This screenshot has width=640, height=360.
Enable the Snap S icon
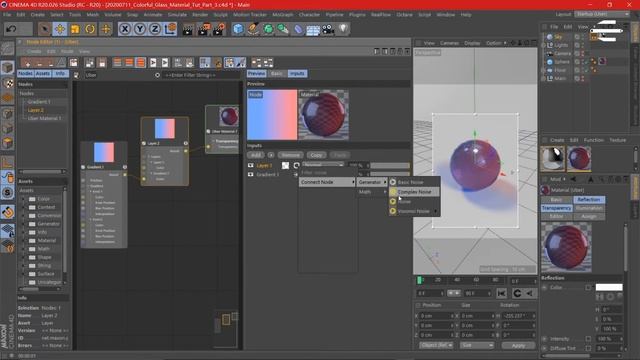tap(7, 193)
